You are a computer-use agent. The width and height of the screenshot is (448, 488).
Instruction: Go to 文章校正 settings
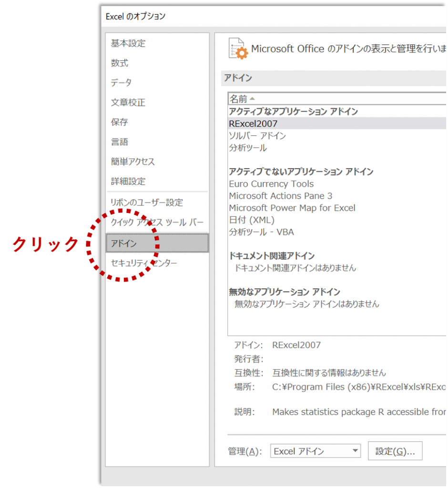click(128, 102)
